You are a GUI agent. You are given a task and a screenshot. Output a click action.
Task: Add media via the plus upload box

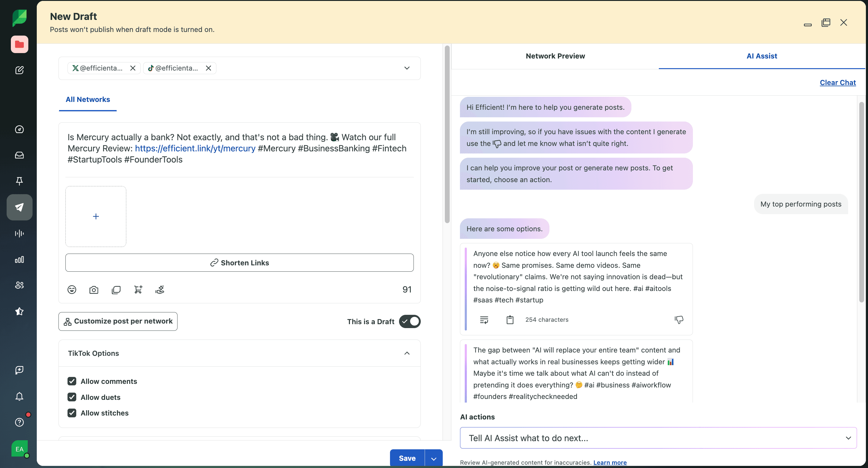click(x=96, y=217)
